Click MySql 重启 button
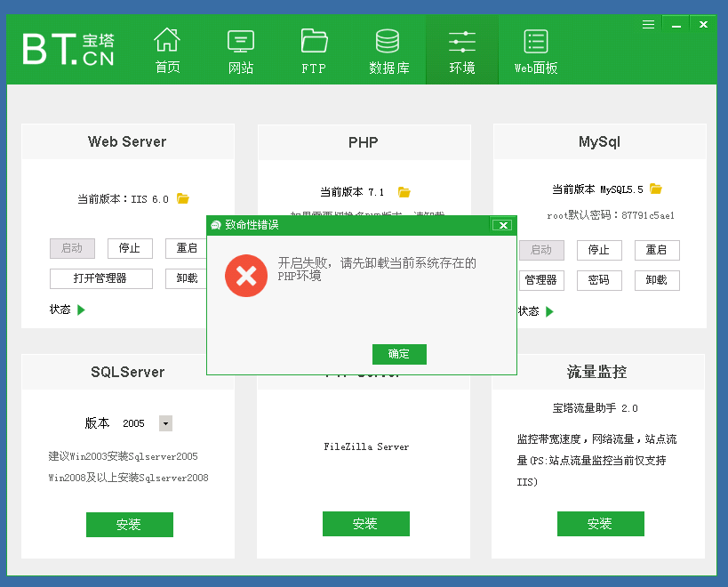The width and height of the screenshot is (728, 587). (x=657, y=250)
